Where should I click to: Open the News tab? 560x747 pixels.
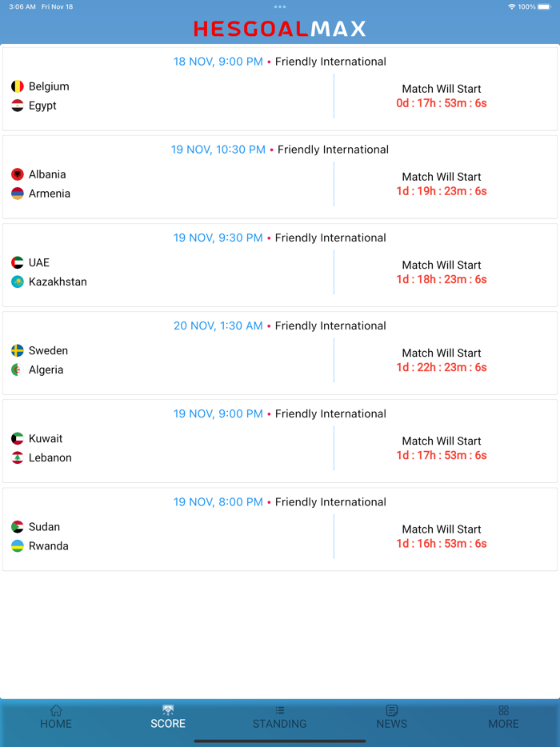click(392, 717)
